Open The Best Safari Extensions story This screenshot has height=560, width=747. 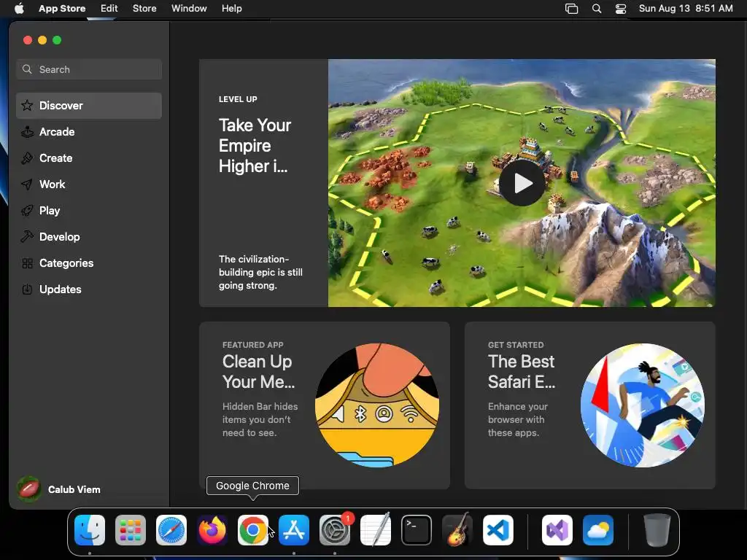click(589, 405)
